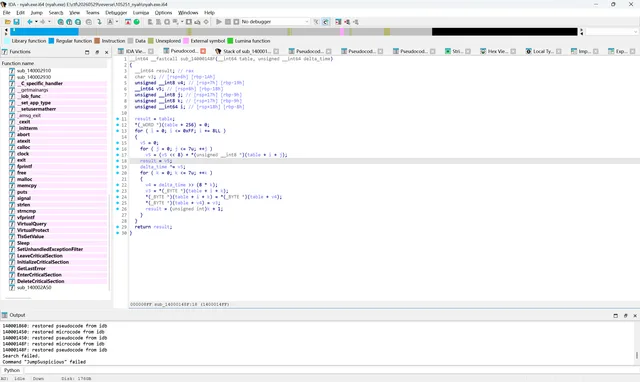This screenshot has height=382, width=640.
Task: Click breakpoint dot on line 18
Action: [x=118, y=161]
